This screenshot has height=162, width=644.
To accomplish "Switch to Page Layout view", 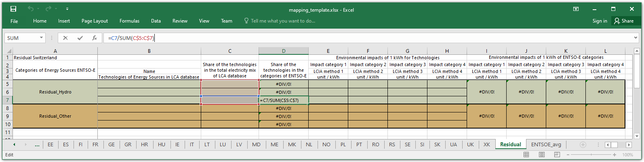I will point(542,155).
